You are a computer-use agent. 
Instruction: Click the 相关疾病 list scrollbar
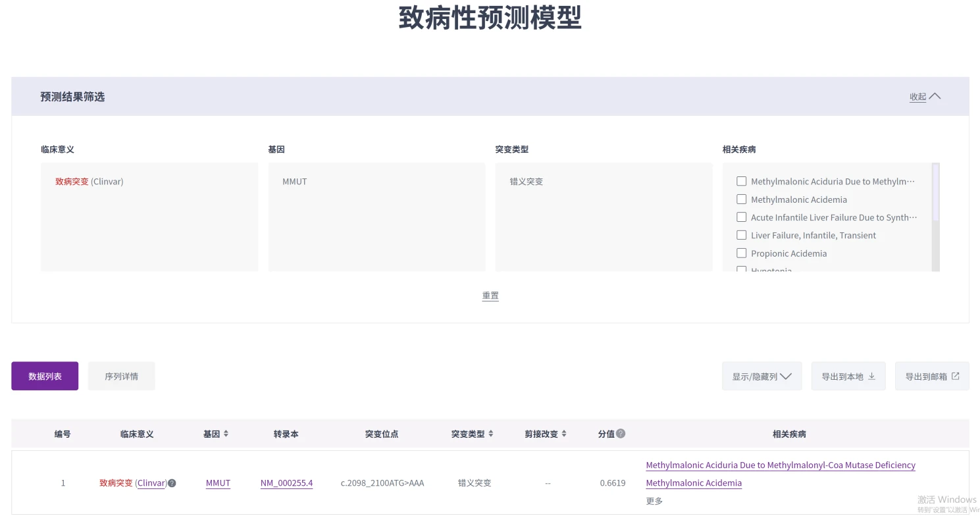coord(935,192)
